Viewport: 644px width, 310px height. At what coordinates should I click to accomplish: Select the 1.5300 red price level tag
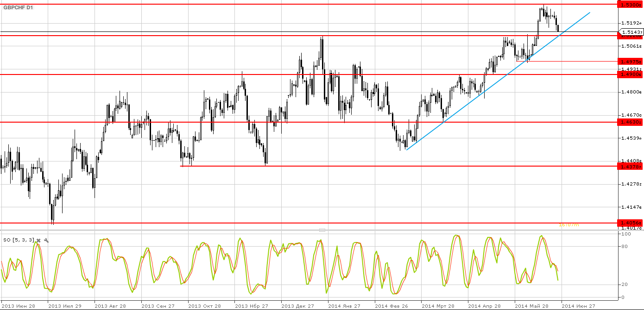[631, 4]
